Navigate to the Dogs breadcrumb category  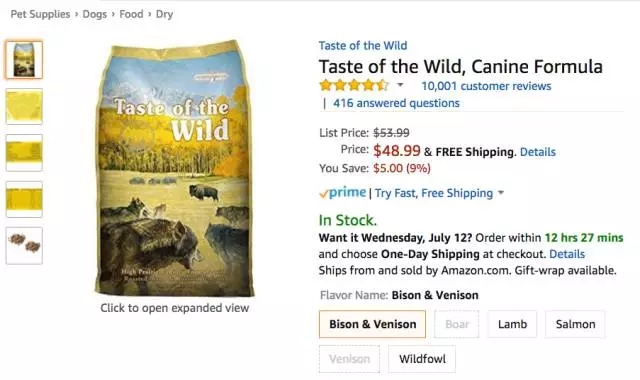[x=94, y=14]
